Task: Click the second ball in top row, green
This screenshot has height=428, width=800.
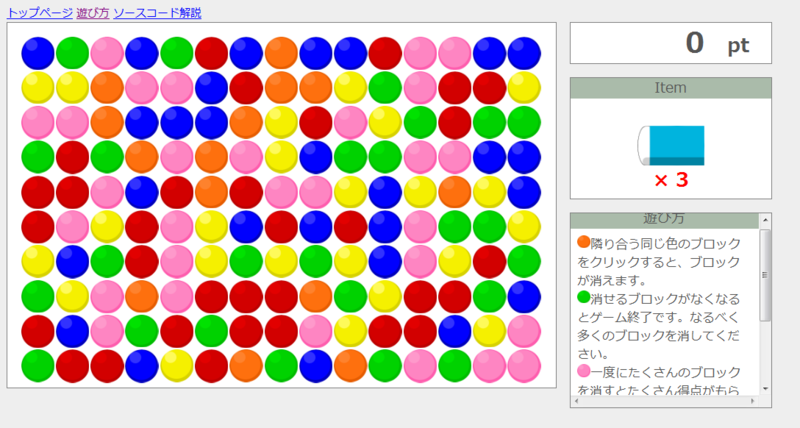Action: [x=72, y=53]
